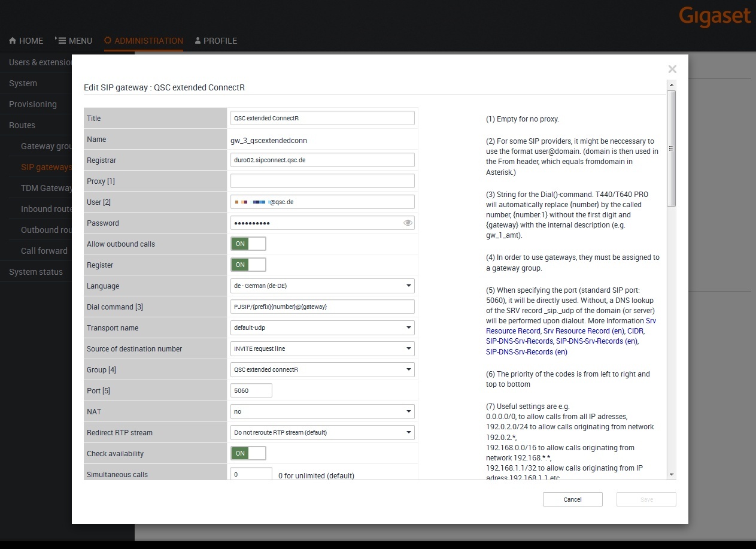This screenshot has width=756, height=549.
Task: Click the Title input field
Action: point(323,118)
